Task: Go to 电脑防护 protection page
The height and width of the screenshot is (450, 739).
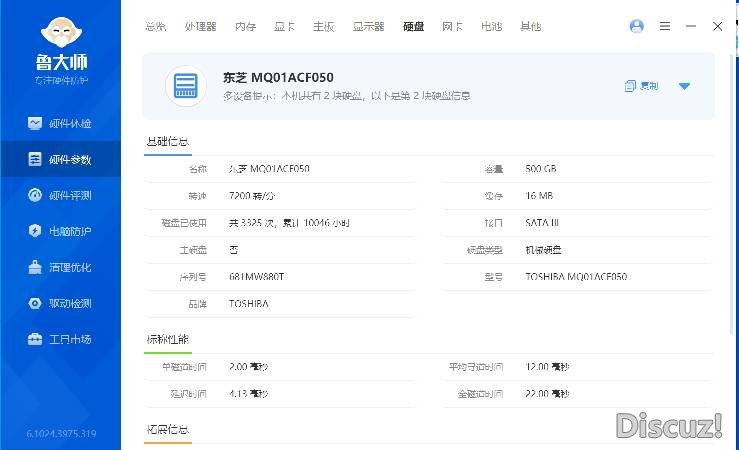Action: 60,231
